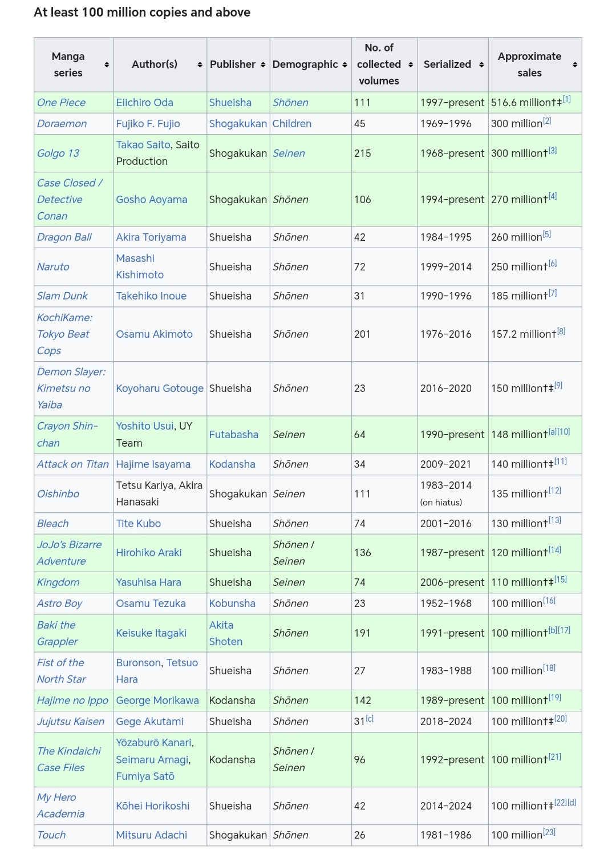Open the Children demographic link for Doraemon
Viewport: 616px width, 850px height.
[292, 124]
